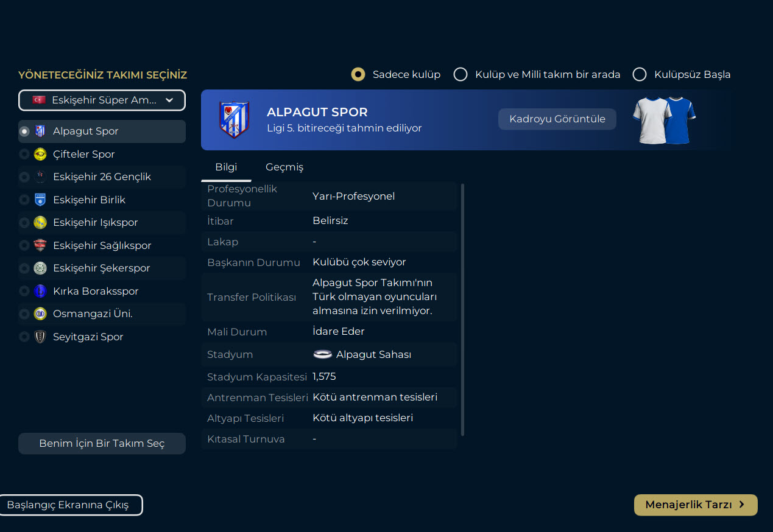
Task: Open the Bilgi tab
Action: click(x=226, y=167)
